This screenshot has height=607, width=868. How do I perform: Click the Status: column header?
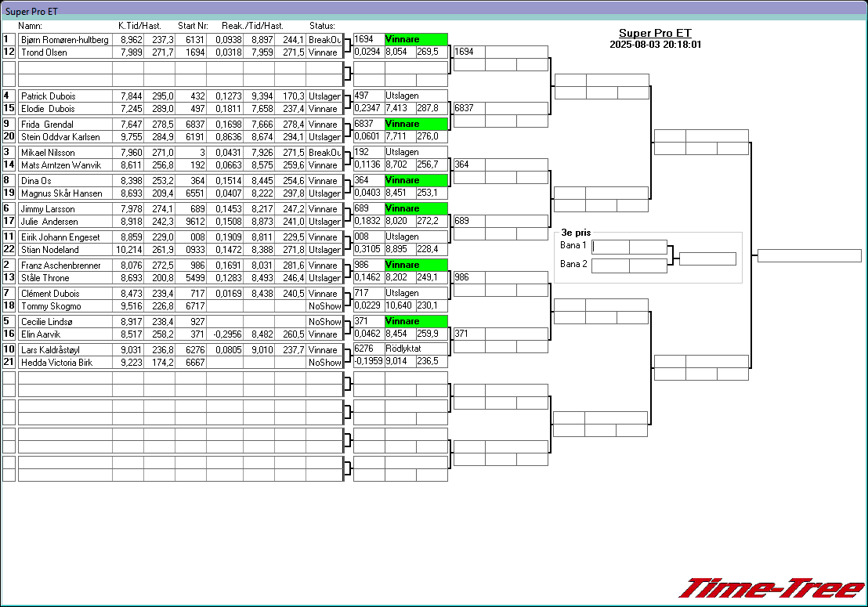pyautogui.click(x=322, y=26)
